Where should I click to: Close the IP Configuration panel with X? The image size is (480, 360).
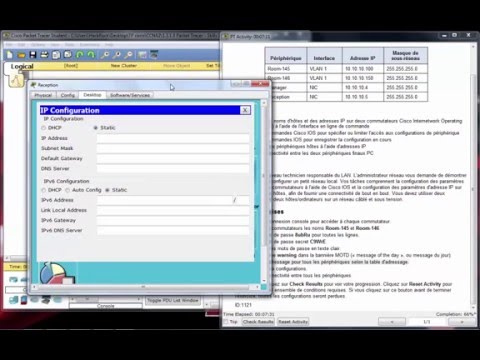point(245,110)
